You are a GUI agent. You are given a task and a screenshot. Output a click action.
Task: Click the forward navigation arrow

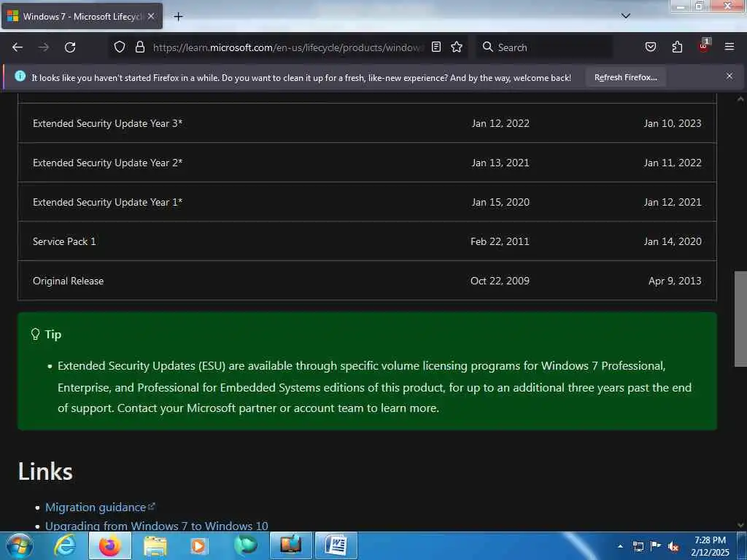(x=44, y=47)
